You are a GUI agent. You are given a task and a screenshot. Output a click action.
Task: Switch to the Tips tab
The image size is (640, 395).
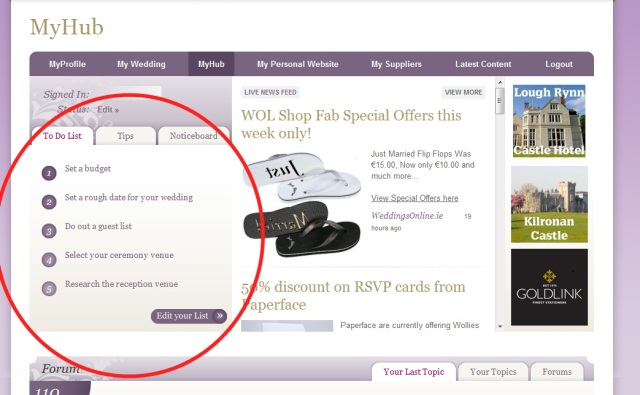point(125,136)
